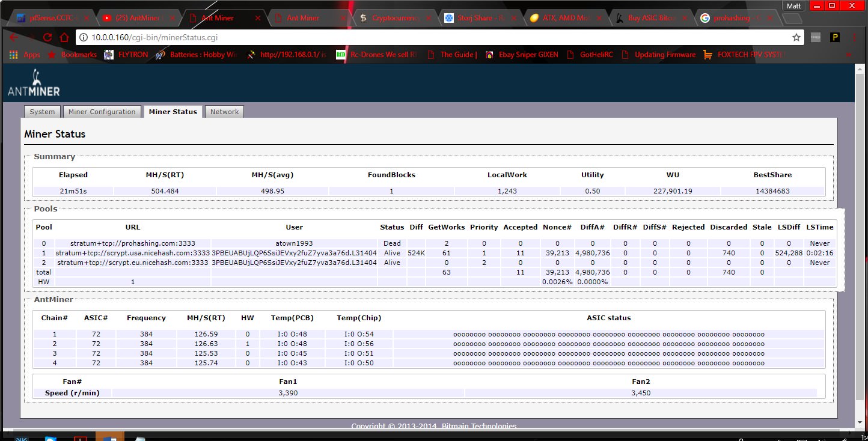This screenshot has height=441, width=868.
Task: Click the Fan2 speed 3,450 value
Action: tap(641, 393)
